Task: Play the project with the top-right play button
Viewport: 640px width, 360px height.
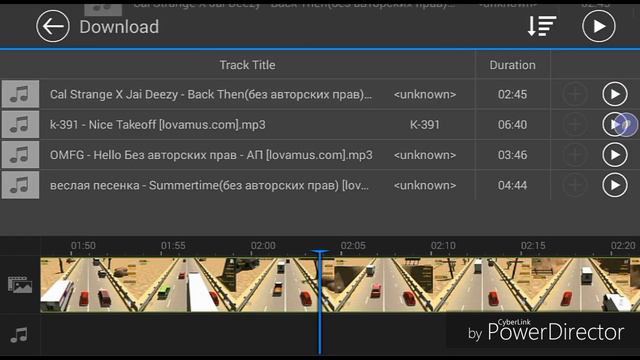Action: pos(598,27)
